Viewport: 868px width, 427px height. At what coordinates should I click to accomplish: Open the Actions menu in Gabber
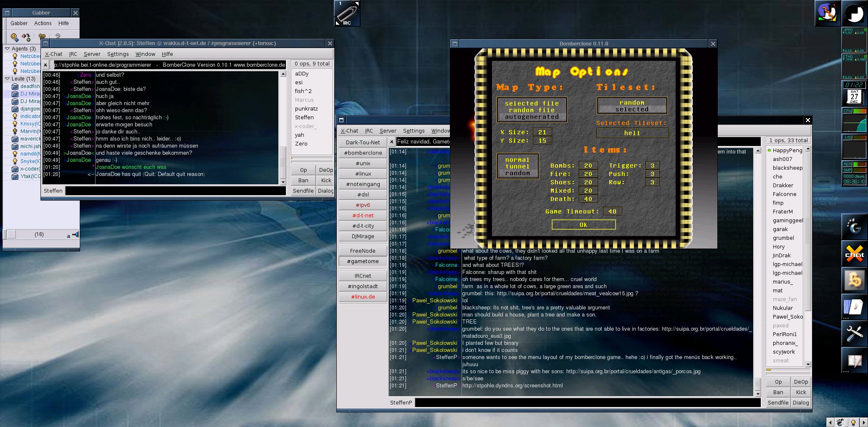(x=43, y=23)
